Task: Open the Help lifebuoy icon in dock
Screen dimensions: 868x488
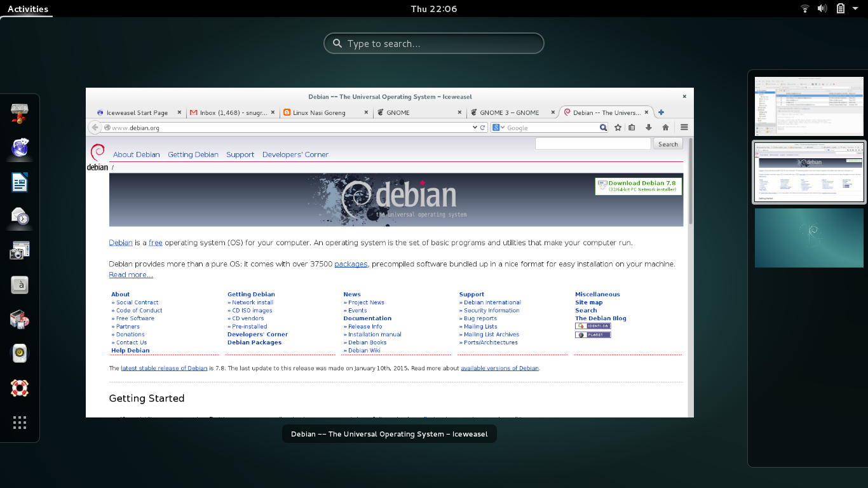Action: (20, 388)
